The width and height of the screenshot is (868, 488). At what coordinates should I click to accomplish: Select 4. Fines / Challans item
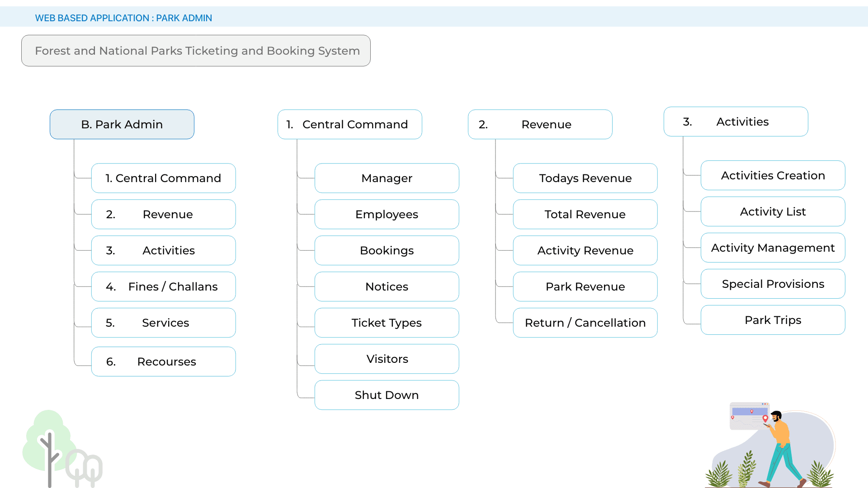click(x=163, y=286)
